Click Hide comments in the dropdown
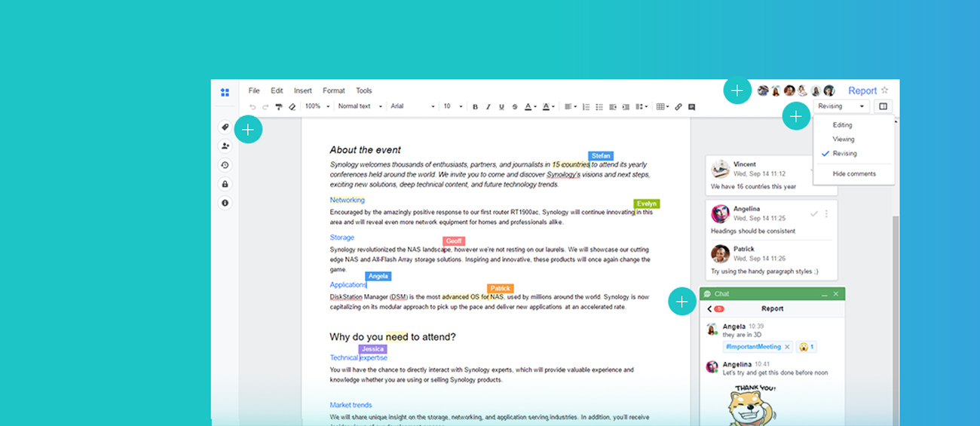 854,174
